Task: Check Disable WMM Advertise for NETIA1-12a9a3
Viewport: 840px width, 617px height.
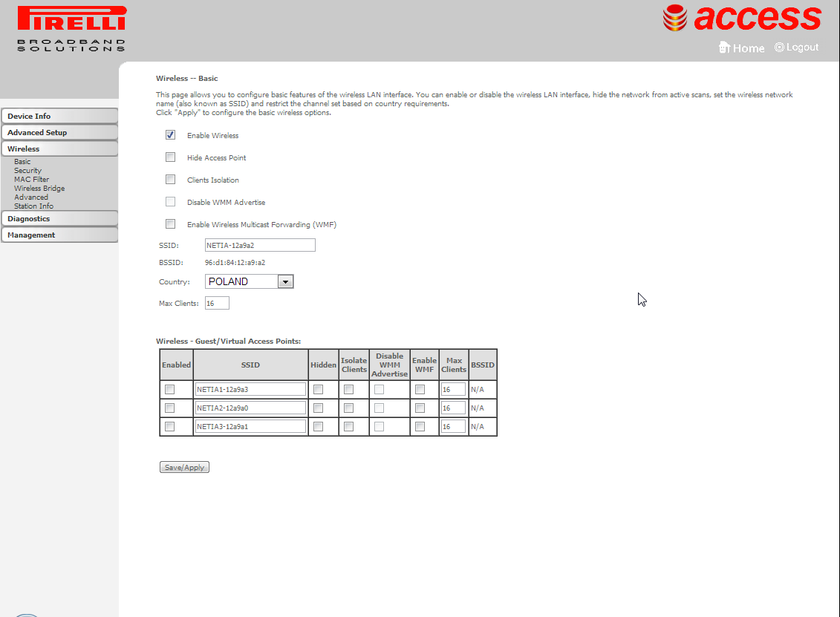Action: coord(380,389)
